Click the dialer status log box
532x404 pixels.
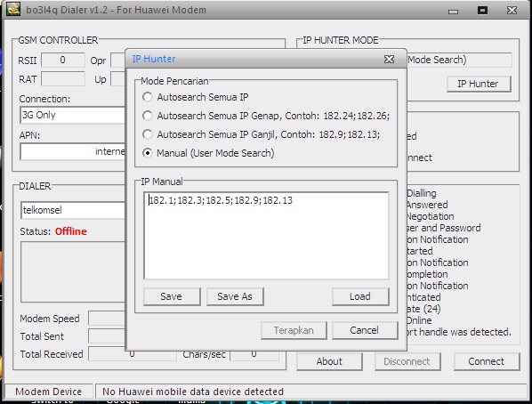(x=73, y=272)
